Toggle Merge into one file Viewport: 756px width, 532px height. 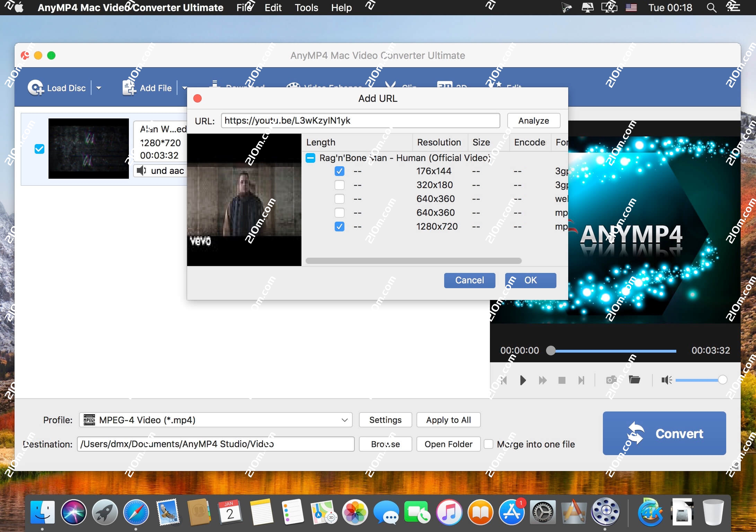tap(489, 444)
